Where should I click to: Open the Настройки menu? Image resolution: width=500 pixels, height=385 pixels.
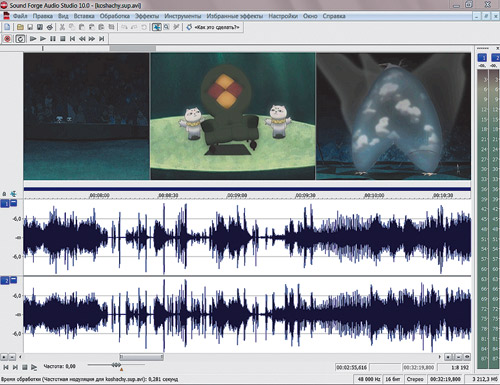pyautogui.click(x=283, y=16)
